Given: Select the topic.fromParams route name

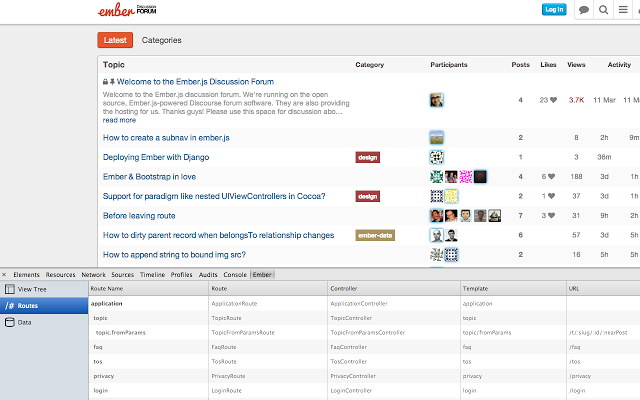Looking at the screenshot, I should [121, 333].
